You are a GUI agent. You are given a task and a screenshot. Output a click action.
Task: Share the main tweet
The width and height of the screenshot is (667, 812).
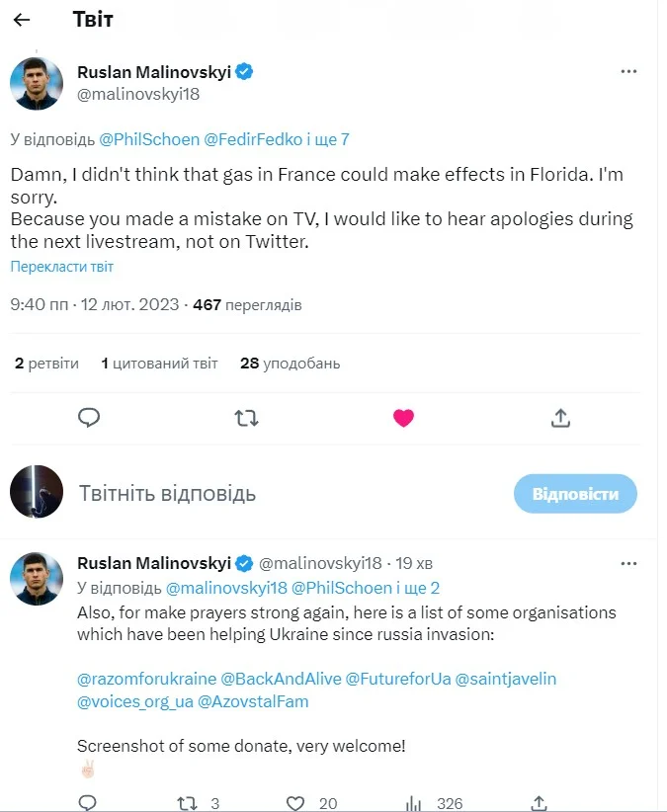tap(560, 417)
